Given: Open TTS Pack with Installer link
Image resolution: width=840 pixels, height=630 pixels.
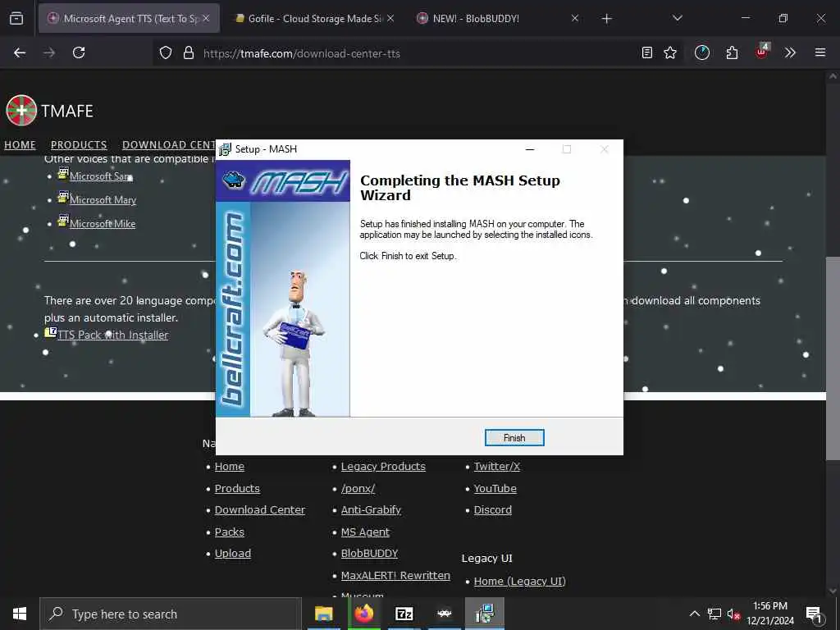Looking at the screenshot, I should tap(113, 335).
